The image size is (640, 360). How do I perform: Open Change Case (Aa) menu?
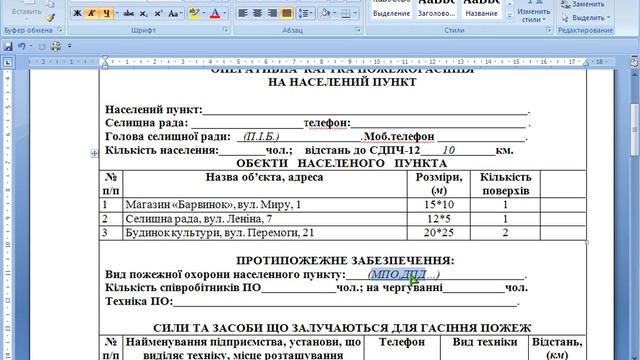pos(175,13)
